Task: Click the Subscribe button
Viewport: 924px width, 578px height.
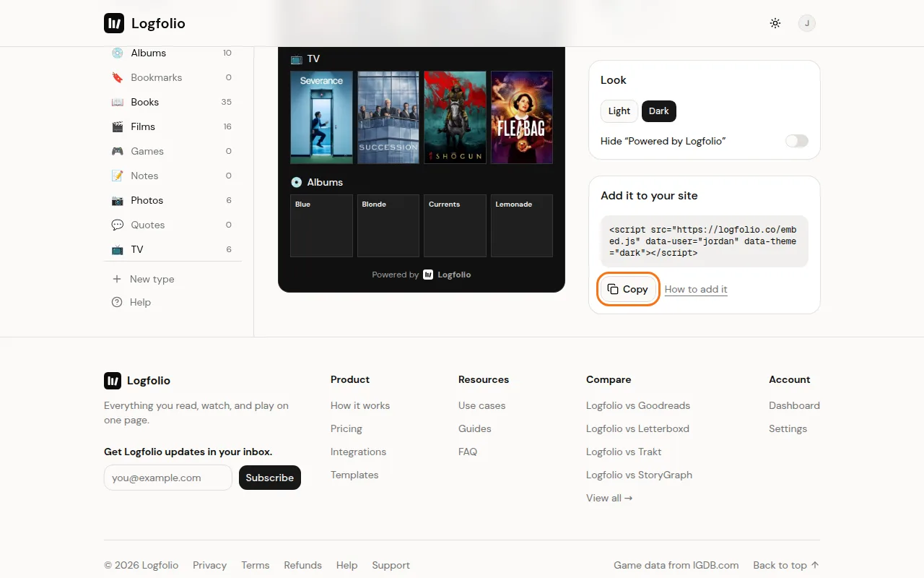Action: point(270,478)
